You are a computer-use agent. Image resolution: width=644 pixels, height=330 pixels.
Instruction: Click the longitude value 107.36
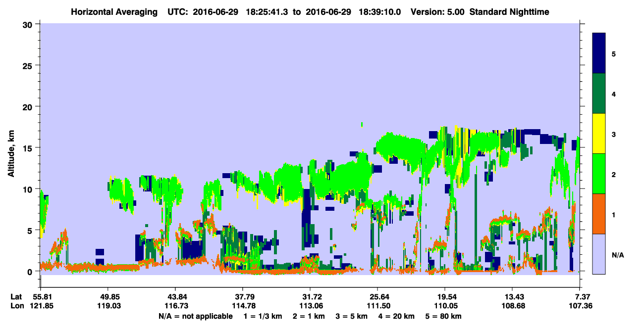click(x=580, y=306)
